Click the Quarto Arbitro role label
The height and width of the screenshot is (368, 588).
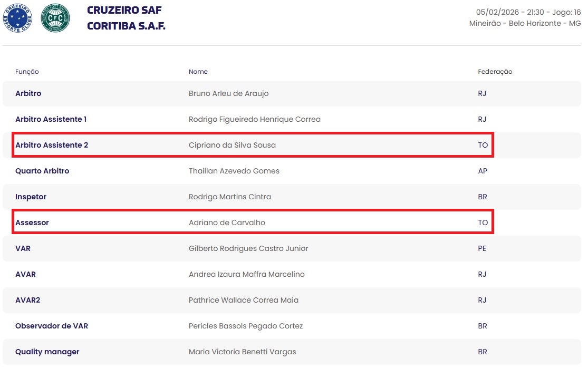click(x=42, y=171)
